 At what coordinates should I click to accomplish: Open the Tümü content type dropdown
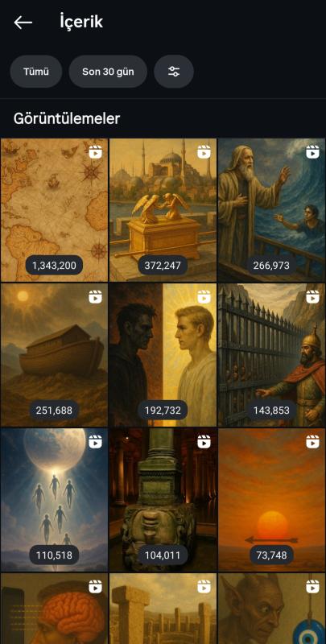(x=36, y=72)
